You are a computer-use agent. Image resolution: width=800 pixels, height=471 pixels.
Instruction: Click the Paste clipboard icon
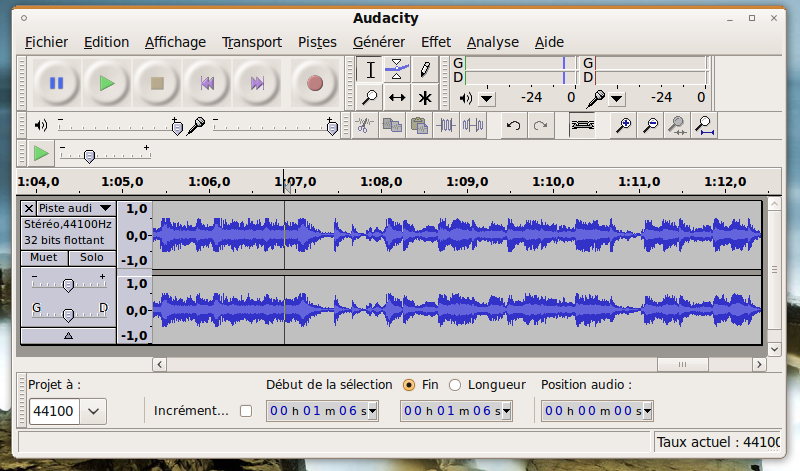(419, 125)
